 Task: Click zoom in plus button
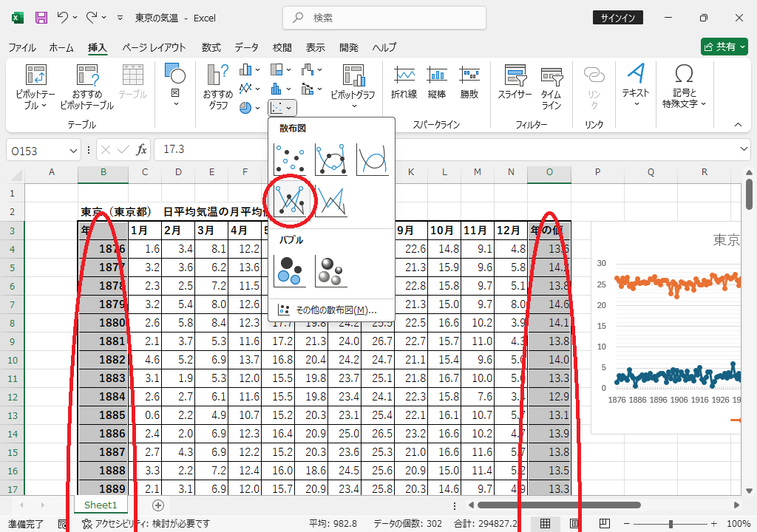point(714,524)
